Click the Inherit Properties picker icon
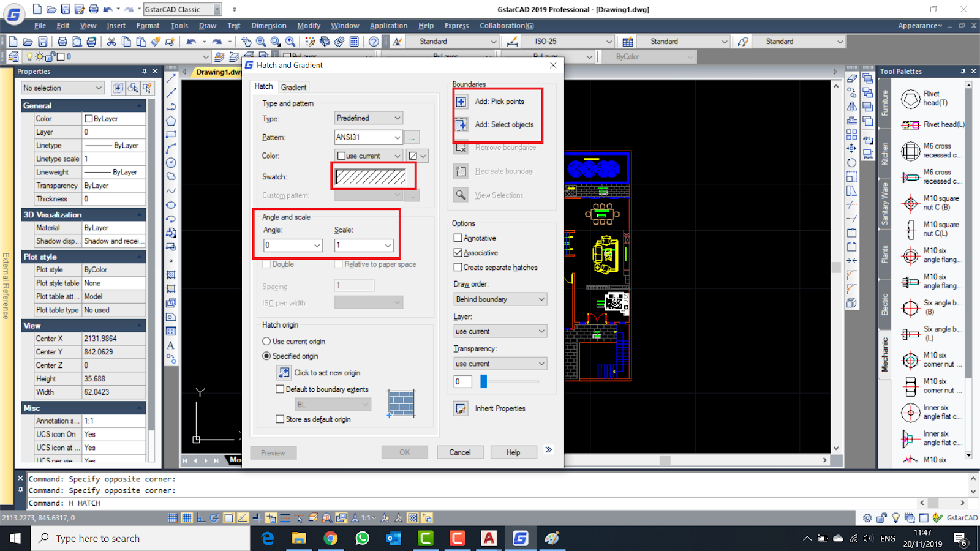 pos(461,408)
